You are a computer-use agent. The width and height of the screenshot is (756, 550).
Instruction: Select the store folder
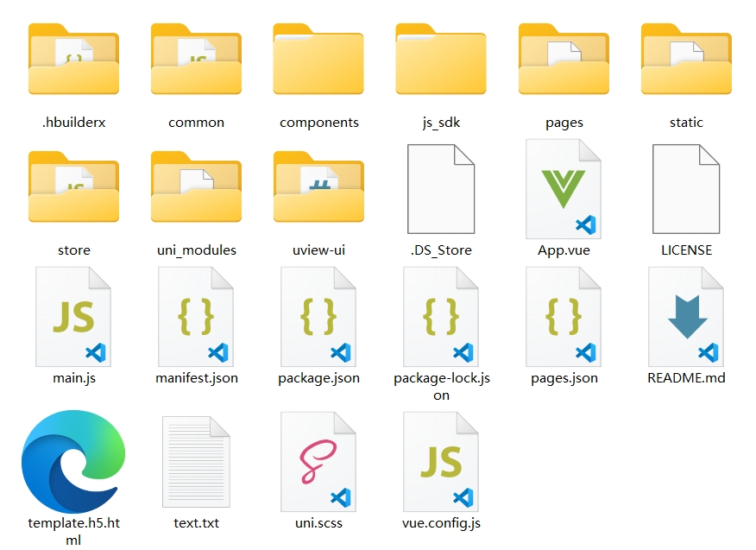tap(73, 187)
